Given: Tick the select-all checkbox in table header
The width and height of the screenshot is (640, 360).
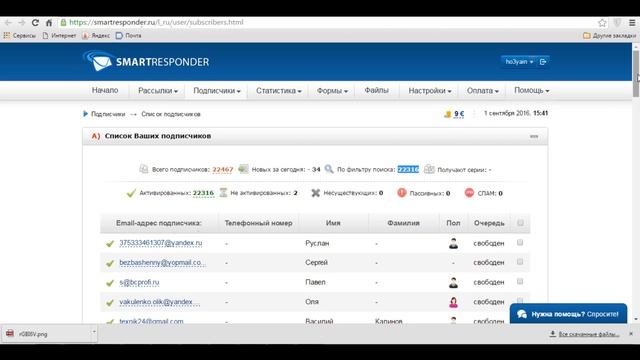Looking at the screenshot, I should pyautogui.click(x=520, y=223).
